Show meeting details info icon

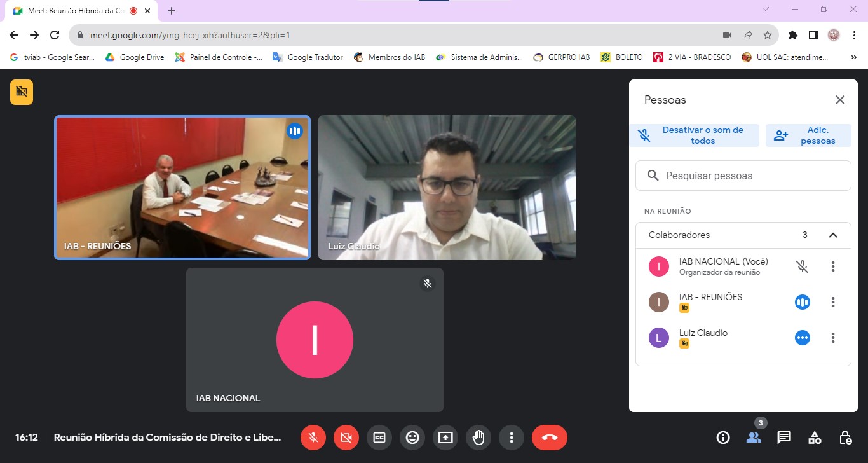click(723, 438)
